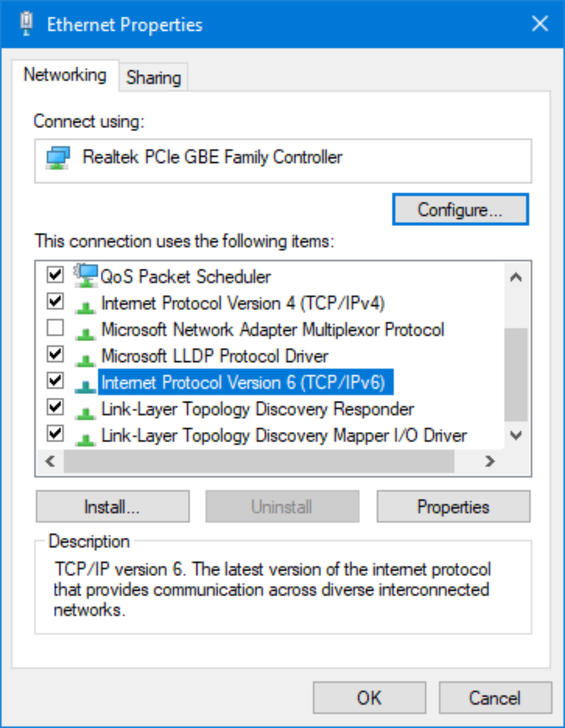The image size is (565, 728).
Task: Open the Configure adapter dialog
Action: coord(460,209)
